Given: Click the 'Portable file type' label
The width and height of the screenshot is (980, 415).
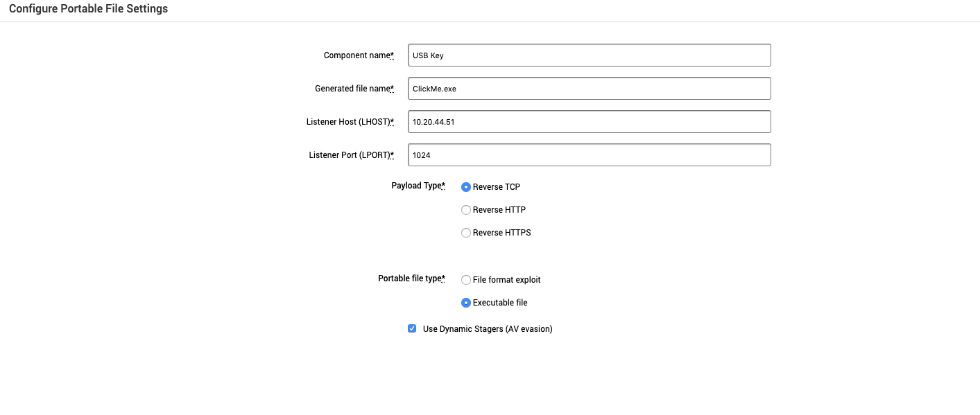Looking at the screenshot, I should [x=409, y=279].
